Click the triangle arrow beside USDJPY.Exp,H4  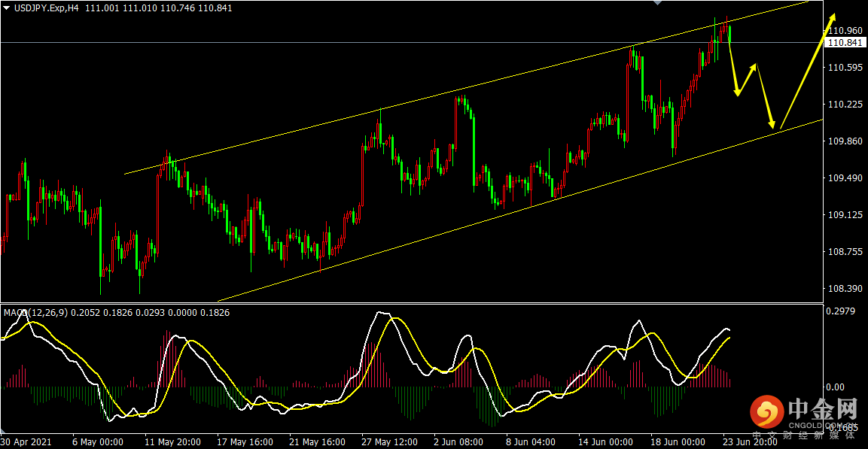pos(6,8)
